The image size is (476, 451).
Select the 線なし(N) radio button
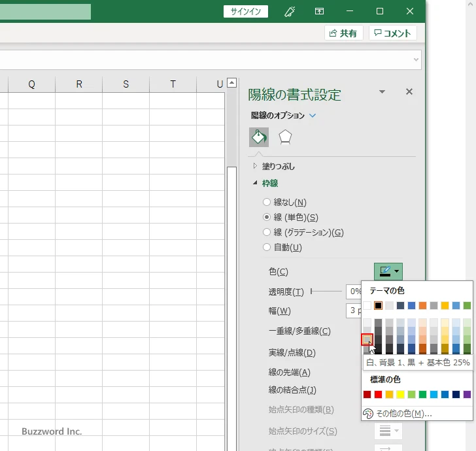click(267, 202)
